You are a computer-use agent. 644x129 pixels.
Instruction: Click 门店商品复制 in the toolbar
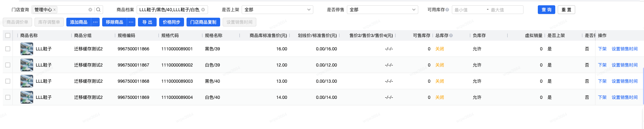click(203, 22)
